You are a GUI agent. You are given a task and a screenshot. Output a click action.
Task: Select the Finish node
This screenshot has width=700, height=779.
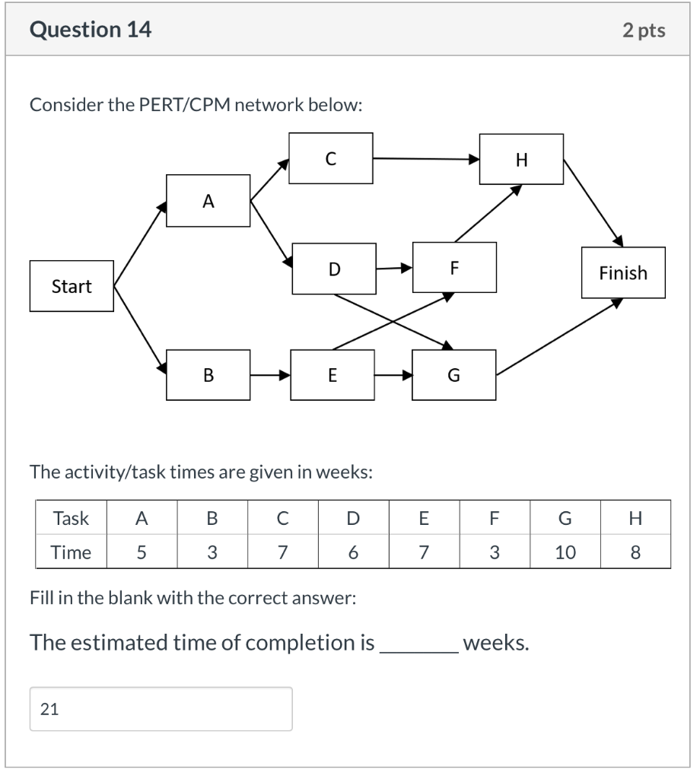click(622, 272)
